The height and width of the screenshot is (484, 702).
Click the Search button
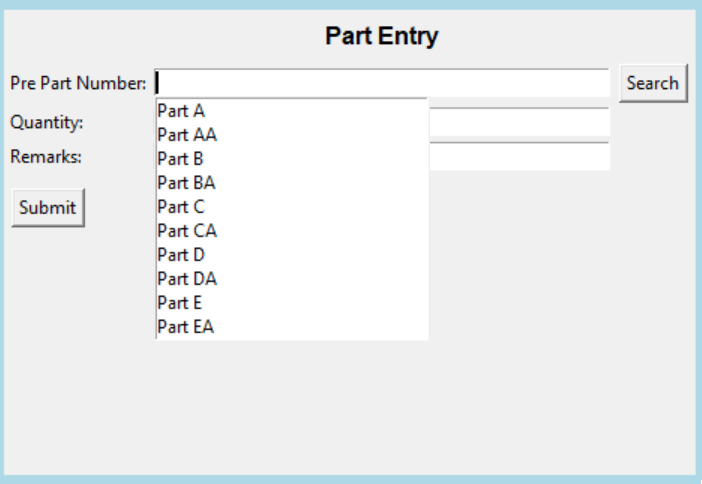pos(653,83)
